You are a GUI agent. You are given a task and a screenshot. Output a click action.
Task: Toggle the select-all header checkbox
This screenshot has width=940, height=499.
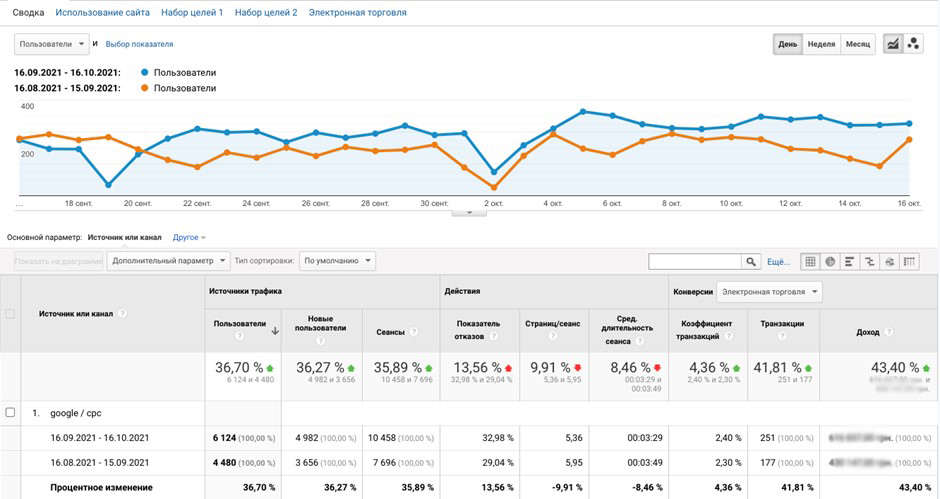click(x=11, y=314)
